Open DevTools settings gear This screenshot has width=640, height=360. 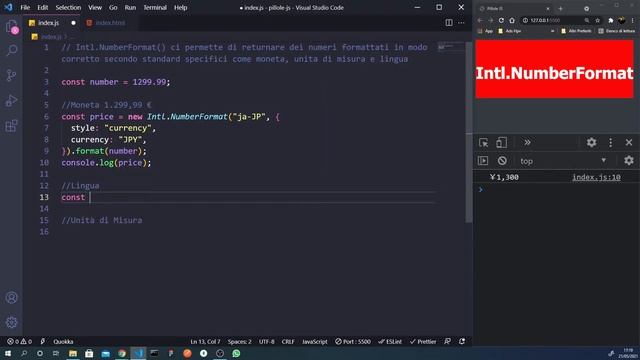click(591, 142)
